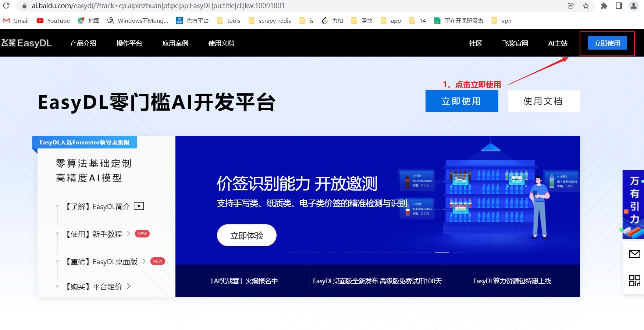This screenshot has width=644, height=330.
Task: Open the 滑块 bookmark folder
Action: click(362, 21)
